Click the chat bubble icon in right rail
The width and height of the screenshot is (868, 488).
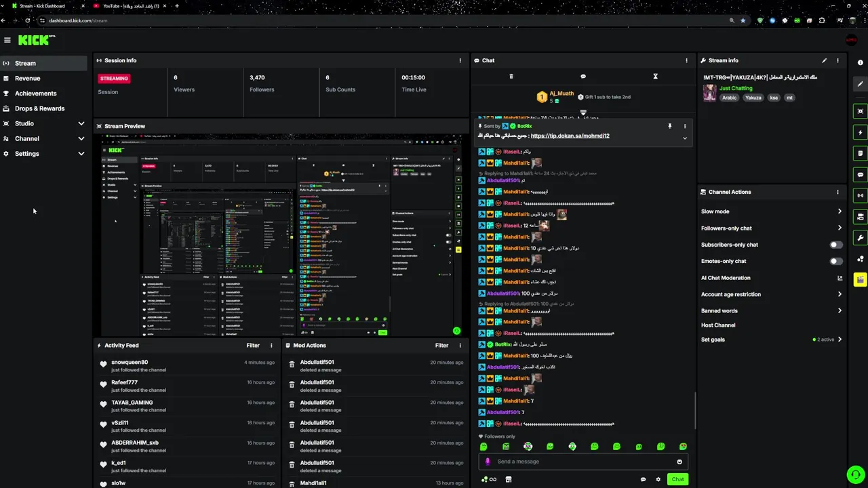pos(860,174)
